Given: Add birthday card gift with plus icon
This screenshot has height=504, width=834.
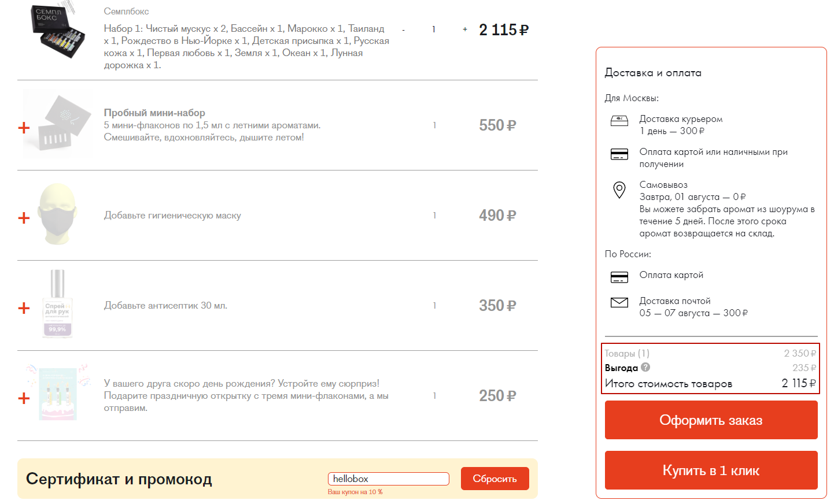Looking at the screenshot, I should point(24,398).
